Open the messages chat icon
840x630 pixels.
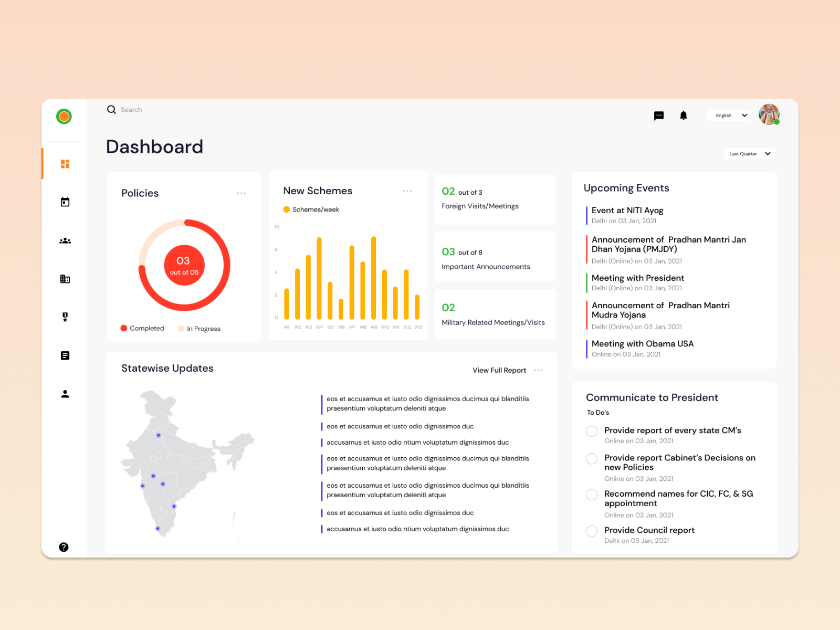click(659, 115)
